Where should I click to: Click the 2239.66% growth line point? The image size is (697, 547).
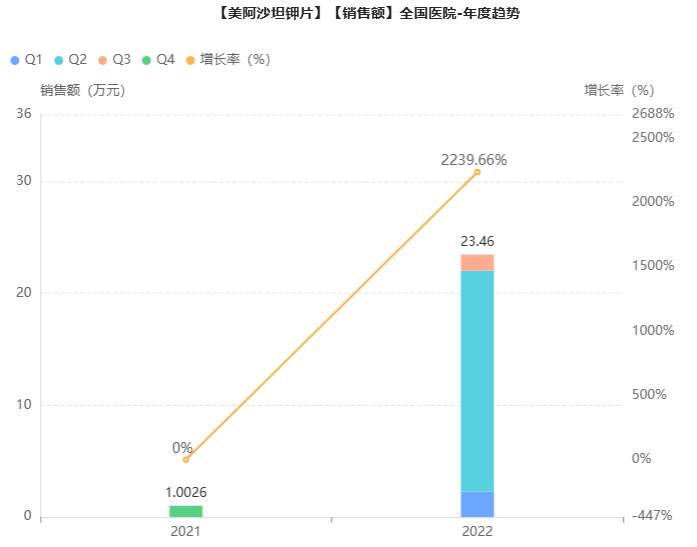click(477, 172)
